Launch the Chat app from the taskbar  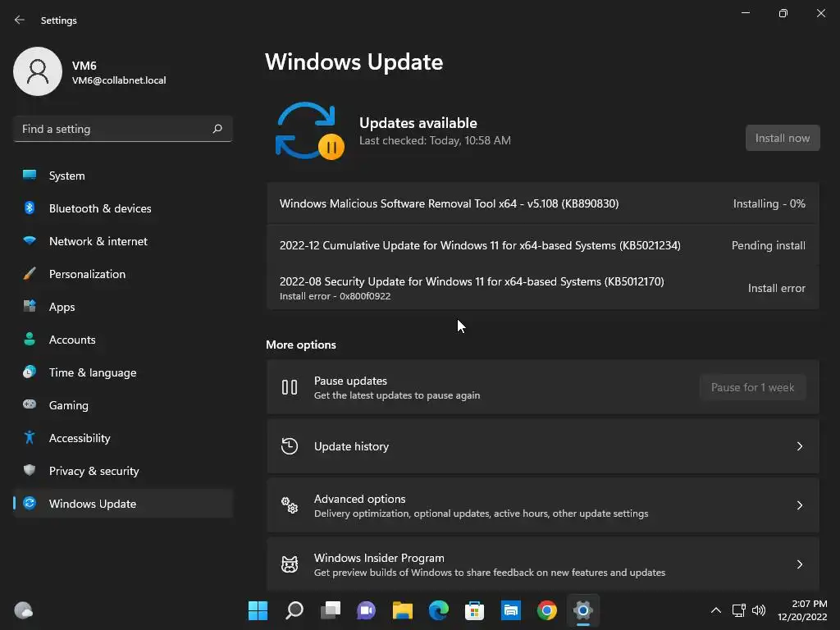click(x=366, y=610)
